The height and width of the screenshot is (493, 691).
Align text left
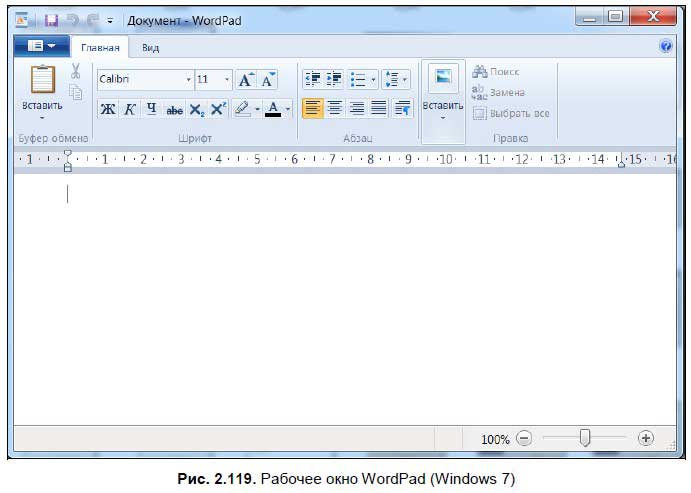[x=312, y=108]
